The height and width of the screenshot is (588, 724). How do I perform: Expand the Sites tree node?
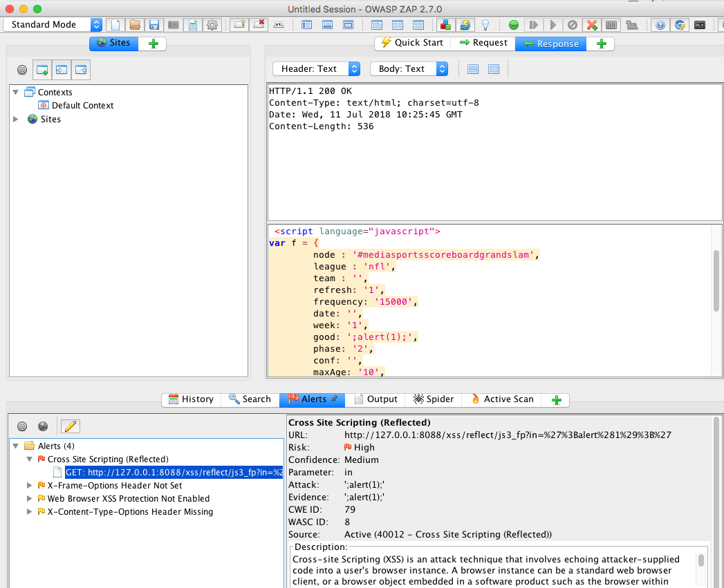tap(16, 119)
